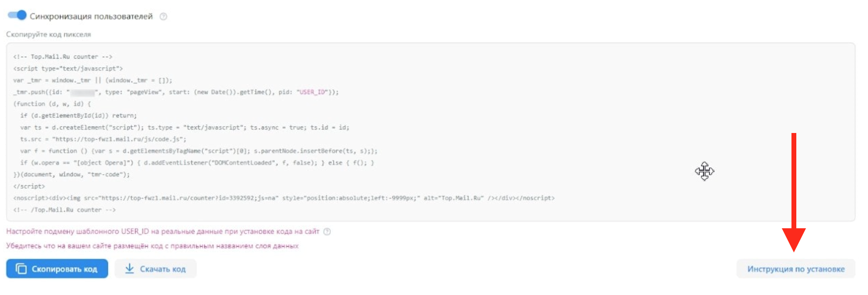Screen dimensions: 868x295
Task: Click the script type="text/javascript" code line
Action: point(68,69)
